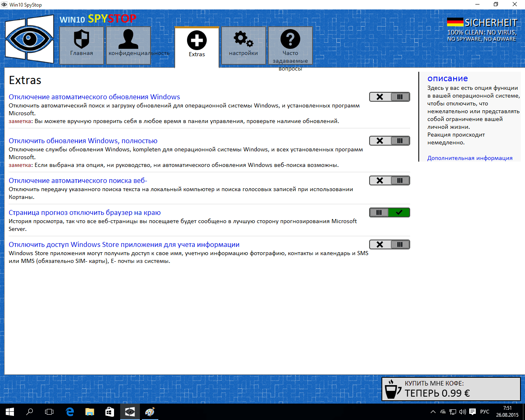Screen dimensions: 525x420
Task: Click Win10 SpyStop taskbar icon
Action: coord(130,412)
